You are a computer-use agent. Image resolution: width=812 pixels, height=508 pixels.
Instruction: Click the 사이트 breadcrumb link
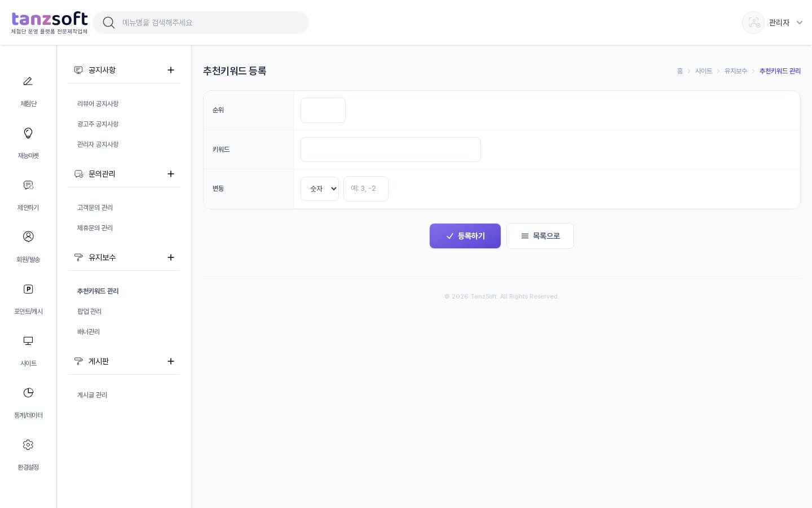pyautogui.click(x=704, y=71)
